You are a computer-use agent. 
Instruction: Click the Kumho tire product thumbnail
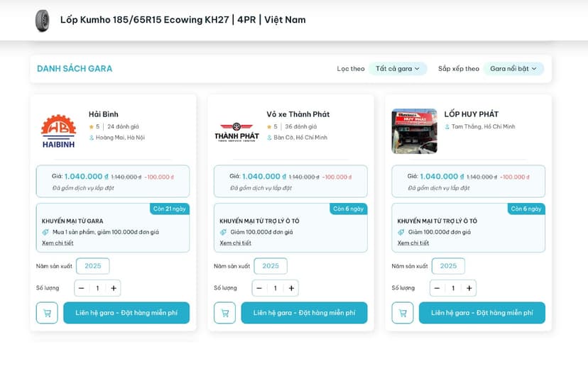43,21
